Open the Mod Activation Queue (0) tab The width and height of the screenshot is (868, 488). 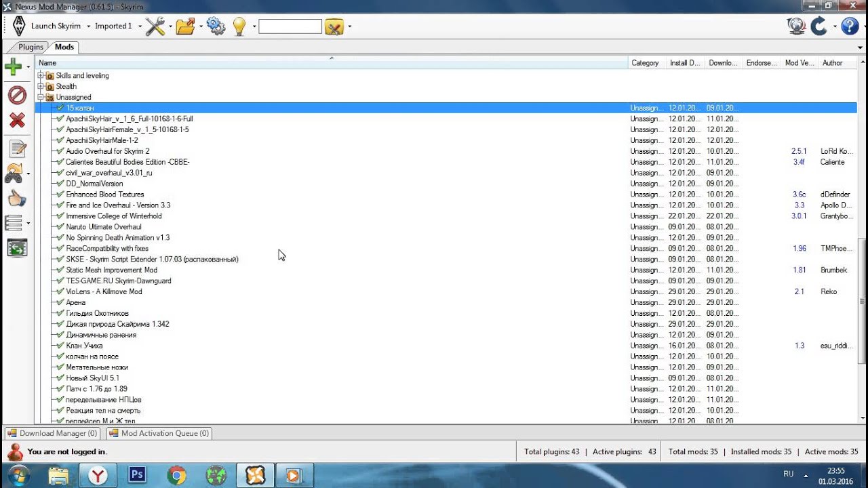(159, 433)
